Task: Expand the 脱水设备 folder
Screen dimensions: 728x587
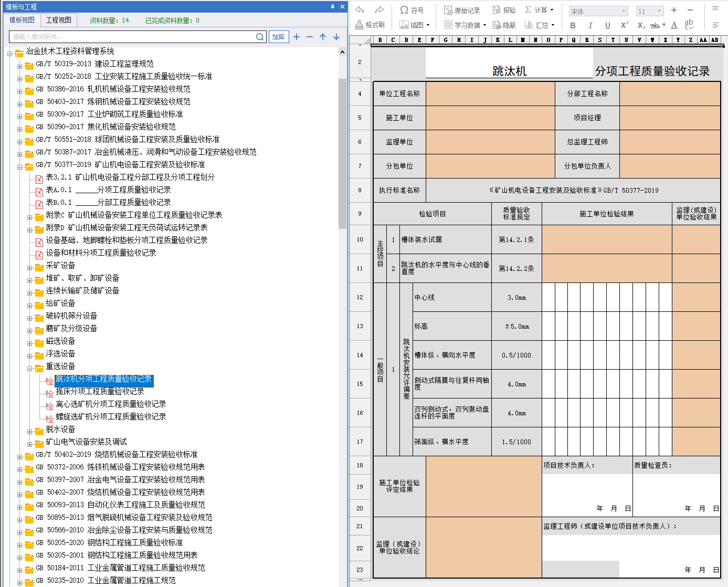Action: (x=30, y=432)
